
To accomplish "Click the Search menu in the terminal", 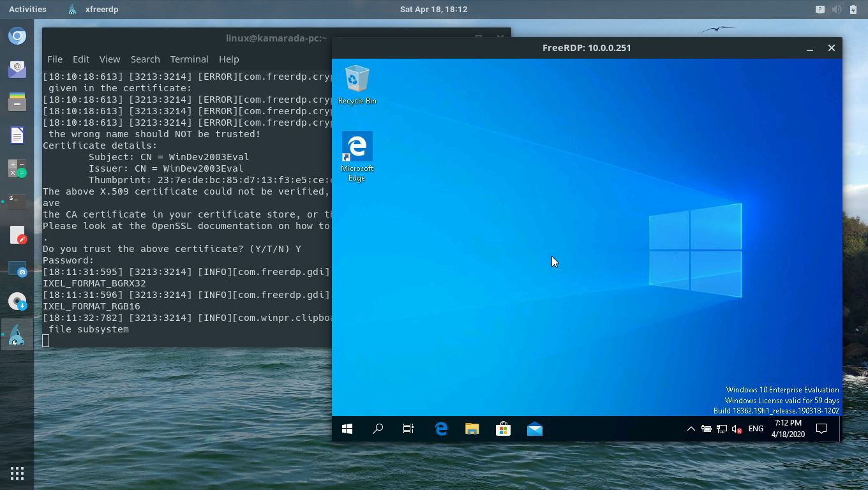I will (x=145, y=59).
